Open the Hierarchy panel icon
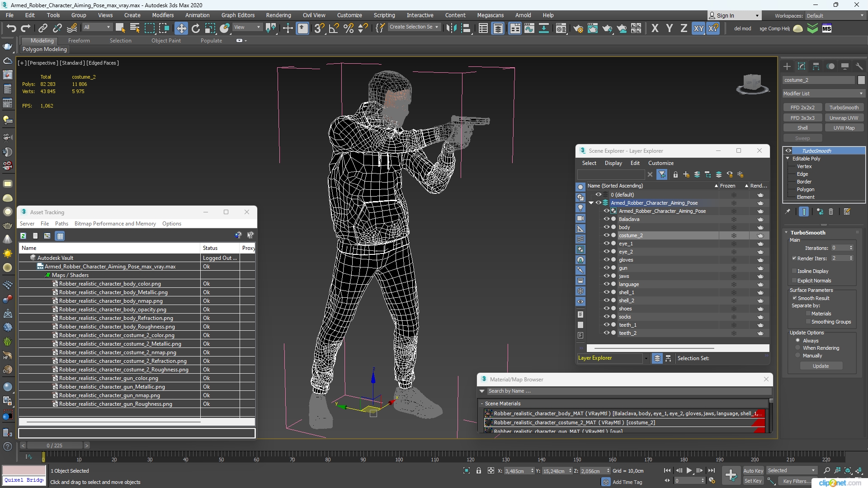Viewport: 868px width, 488px height. [x=816, y=66]
